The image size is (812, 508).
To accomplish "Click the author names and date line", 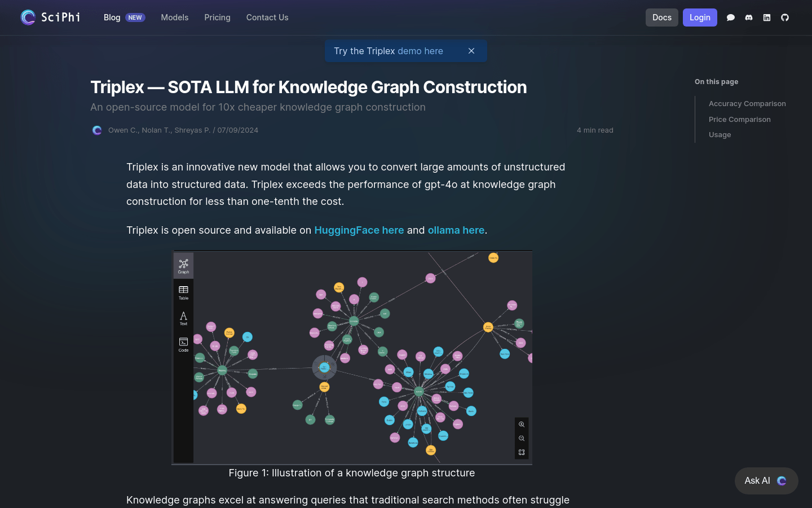I will [x=183, y=130].
